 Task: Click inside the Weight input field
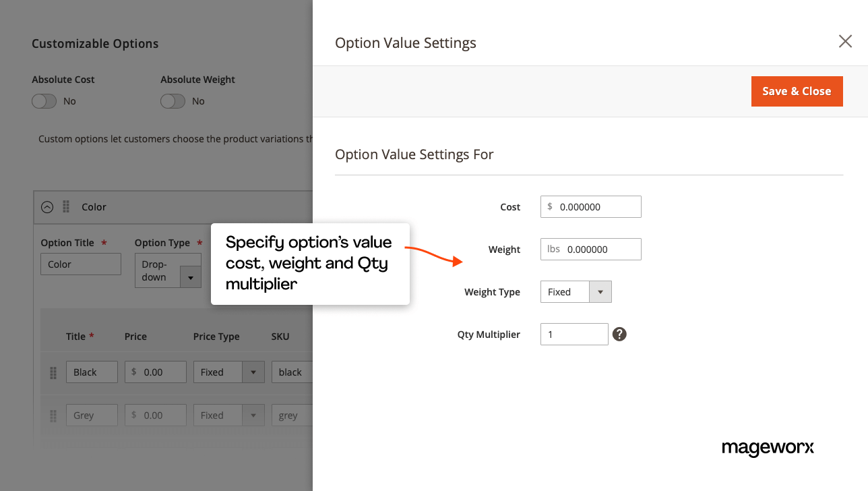tap(590, 249)
